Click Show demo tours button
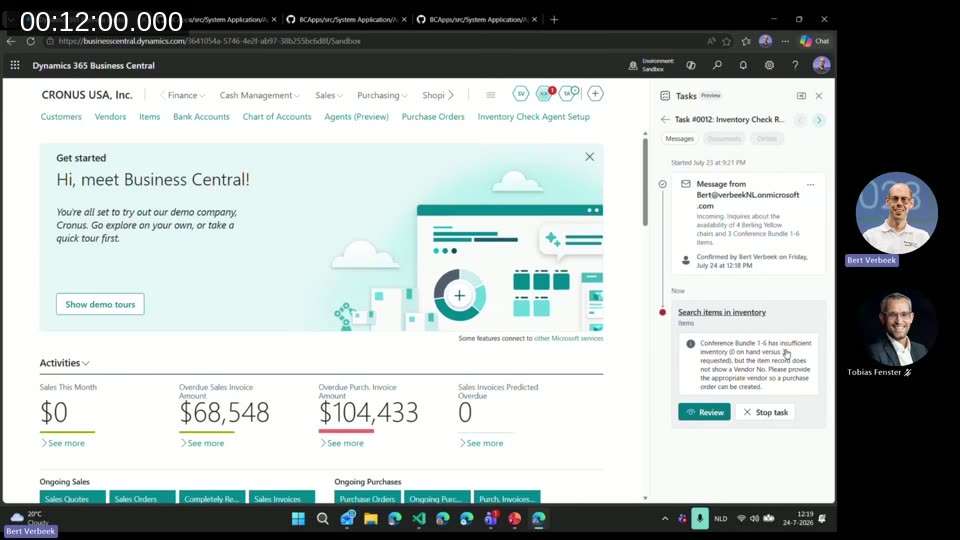960x540 pixels. tap(100, 304)
